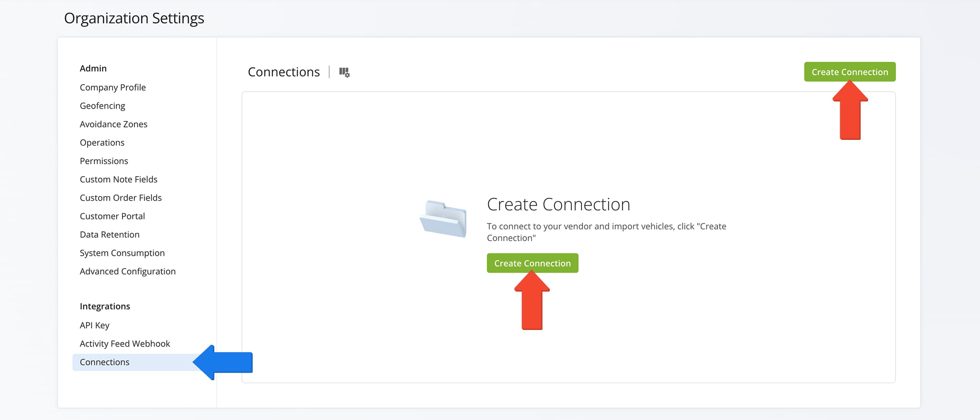980x420 pixels.
Task: Select Custom Order Fields
Action: [x=121, y=198]
